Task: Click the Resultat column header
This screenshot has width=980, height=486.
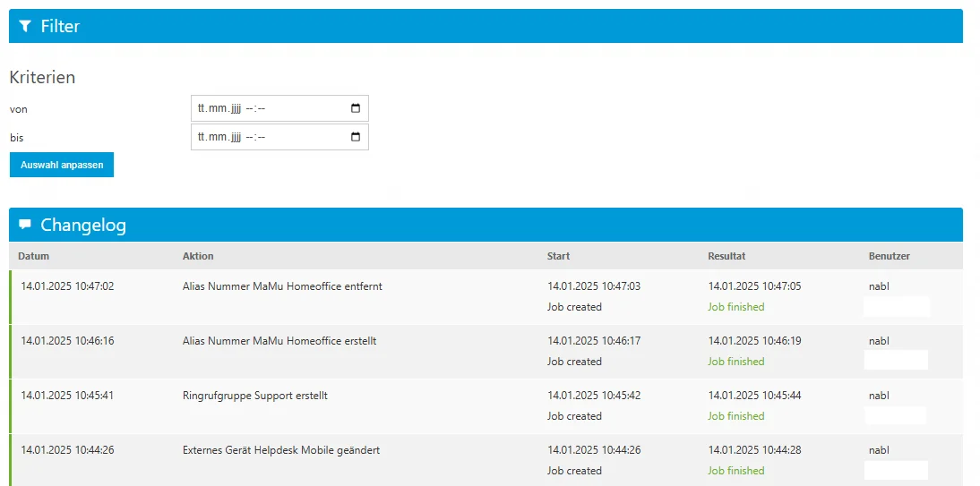Action: tap(726, 256)
